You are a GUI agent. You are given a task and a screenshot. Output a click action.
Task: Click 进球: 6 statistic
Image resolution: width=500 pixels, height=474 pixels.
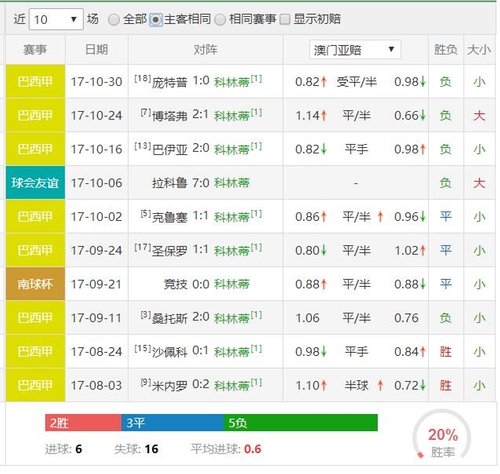click(64, 449)
